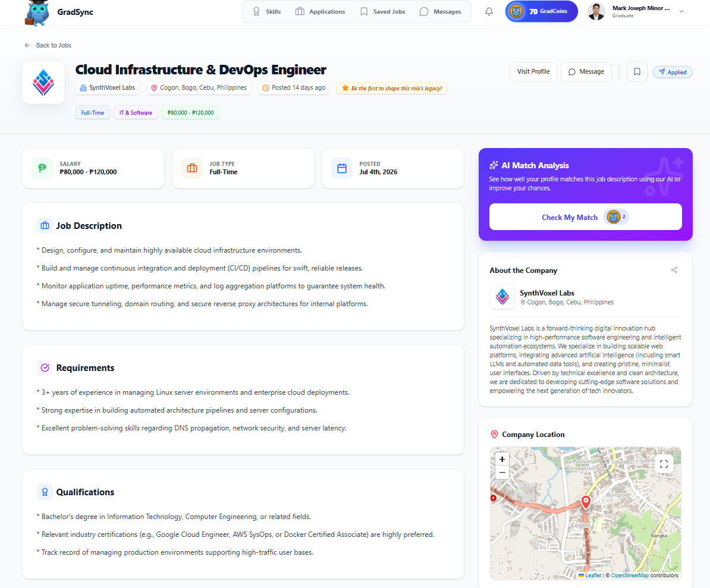
Task: Click the Skills ribbon icon in navbar
Action: [x=256, y=12]
